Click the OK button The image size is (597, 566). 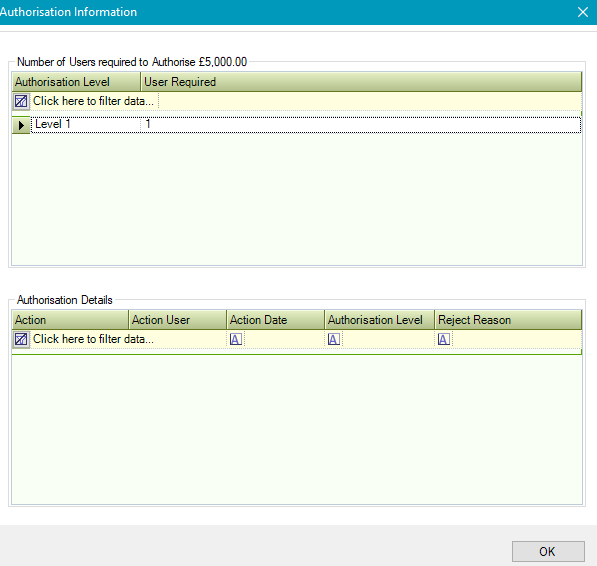[x=548, y=552]
